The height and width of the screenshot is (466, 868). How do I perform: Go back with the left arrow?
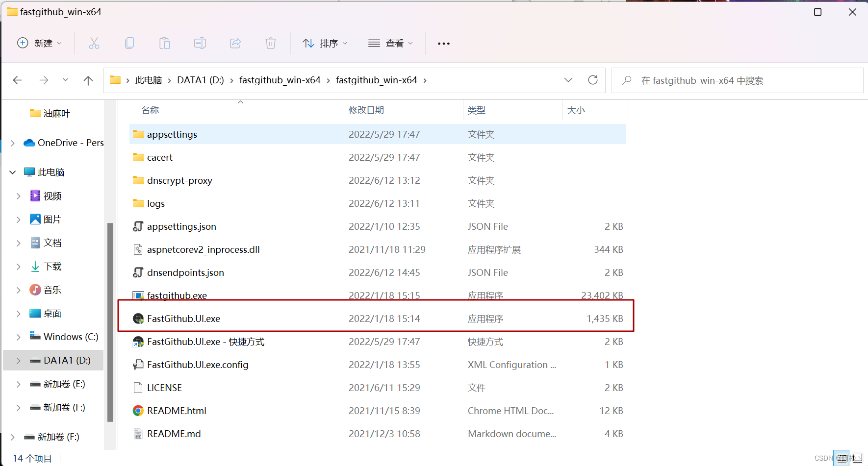18,80
